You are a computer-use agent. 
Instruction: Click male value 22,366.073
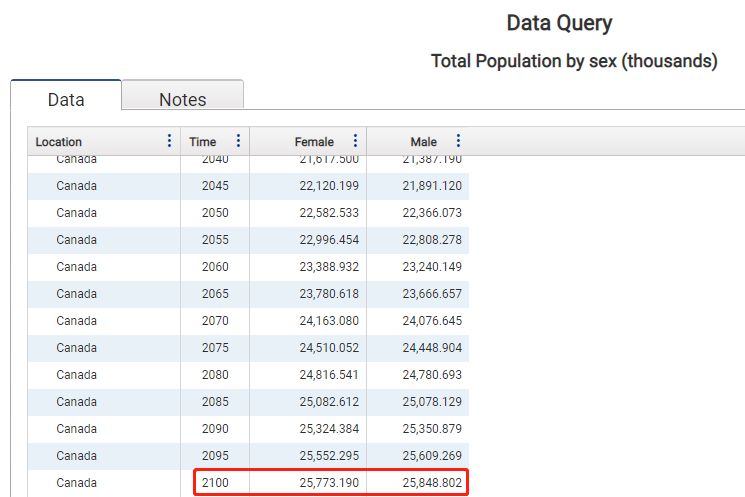point(432,213)
